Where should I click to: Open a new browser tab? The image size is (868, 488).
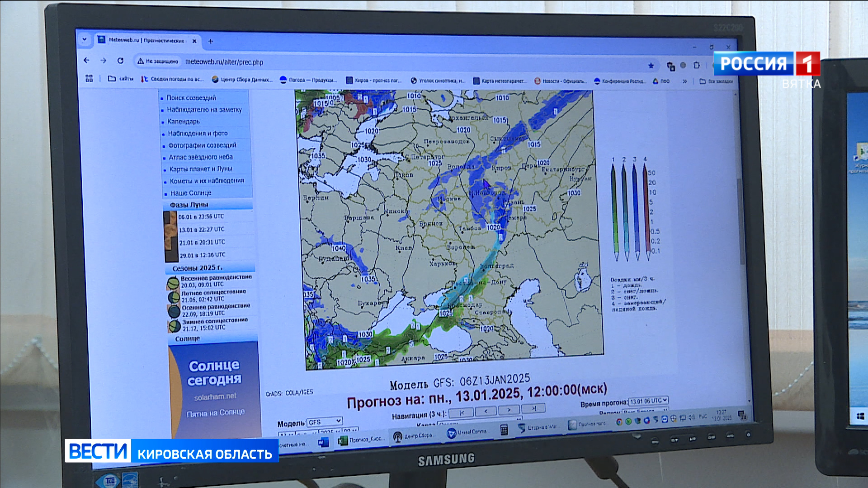(211, 41)
